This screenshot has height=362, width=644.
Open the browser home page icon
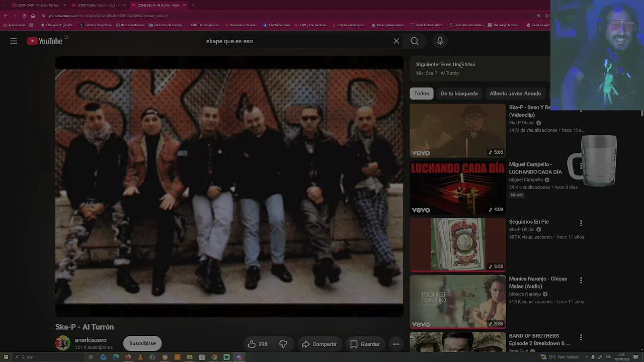[33, 16]
